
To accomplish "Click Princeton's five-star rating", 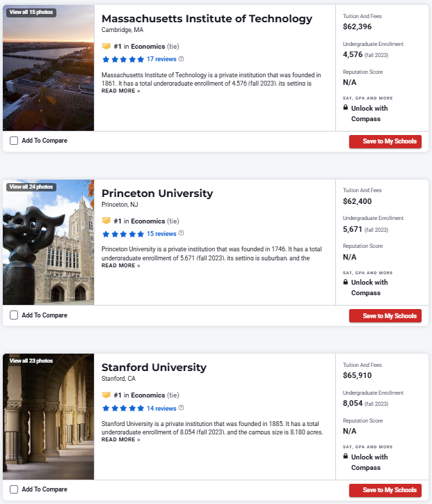I will [123, 234].
